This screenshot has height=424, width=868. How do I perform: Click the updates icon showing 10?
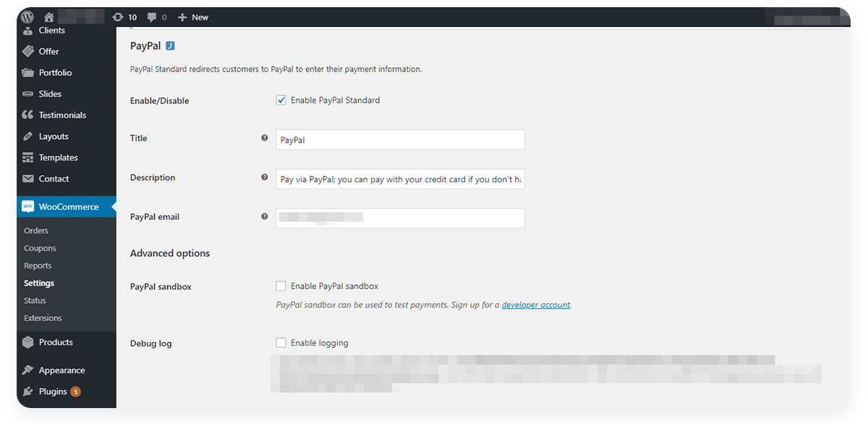[118, 17]
